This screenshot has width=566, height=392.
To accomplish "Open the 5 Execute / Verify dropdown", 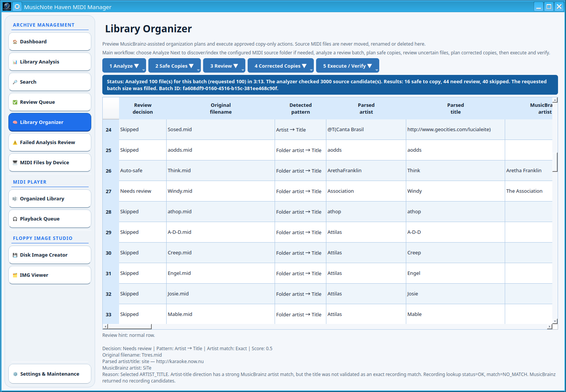I will [x=348, y=65].
